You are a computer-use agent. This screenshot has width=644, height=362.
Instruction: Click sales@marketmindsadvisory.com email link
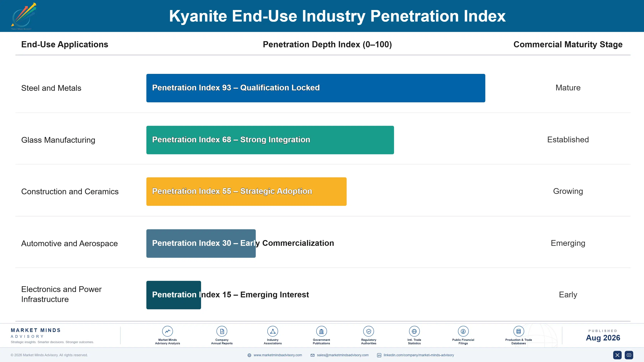343,355
